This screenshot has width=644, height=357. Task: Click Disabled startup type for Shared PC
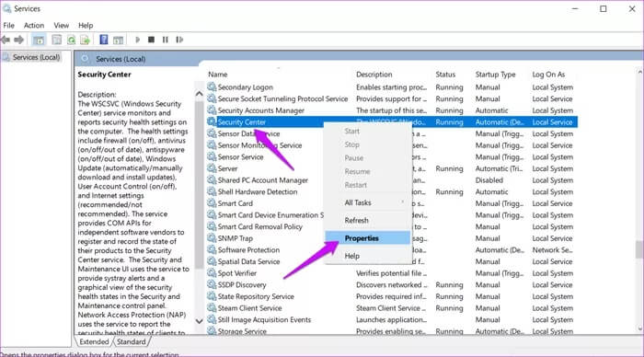click(489, 180)
